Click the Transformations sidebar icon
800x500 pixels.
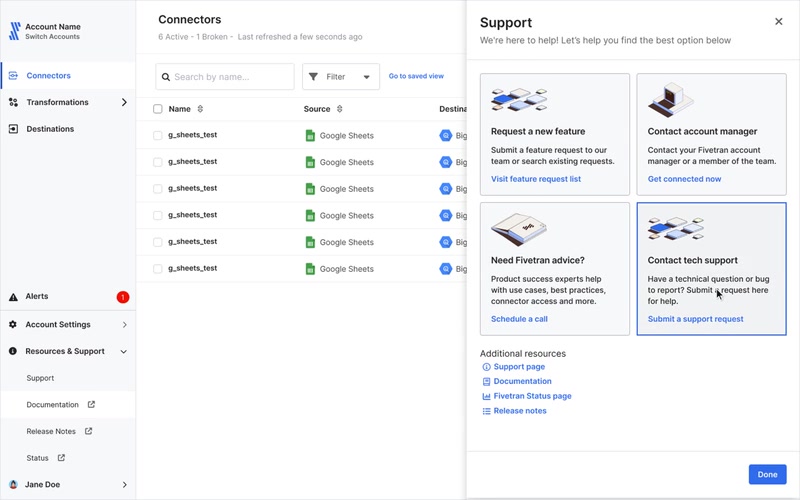[13, 102]
